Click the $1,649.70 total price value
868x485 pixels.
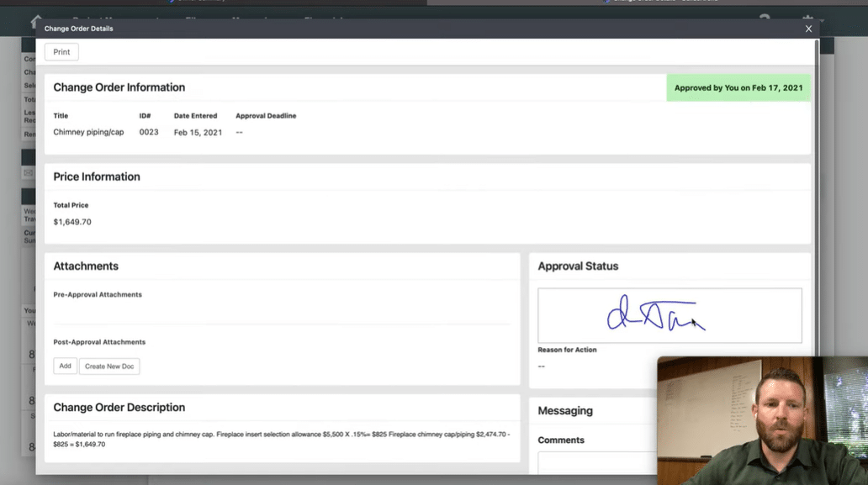(x=72, y=222)
